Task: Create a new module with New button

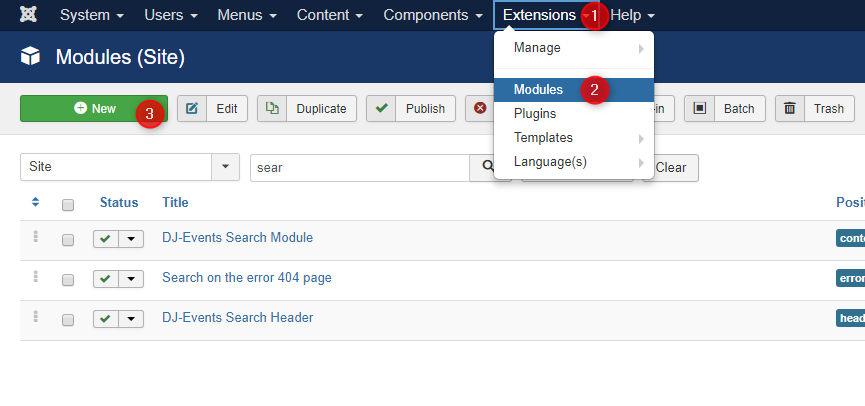Action: coord(94,109)
